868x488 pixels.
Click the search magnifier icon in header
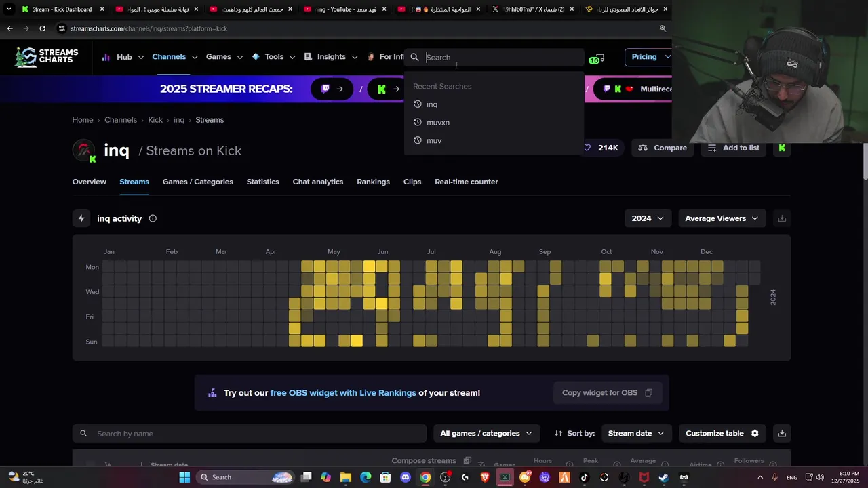click(414, 58)
